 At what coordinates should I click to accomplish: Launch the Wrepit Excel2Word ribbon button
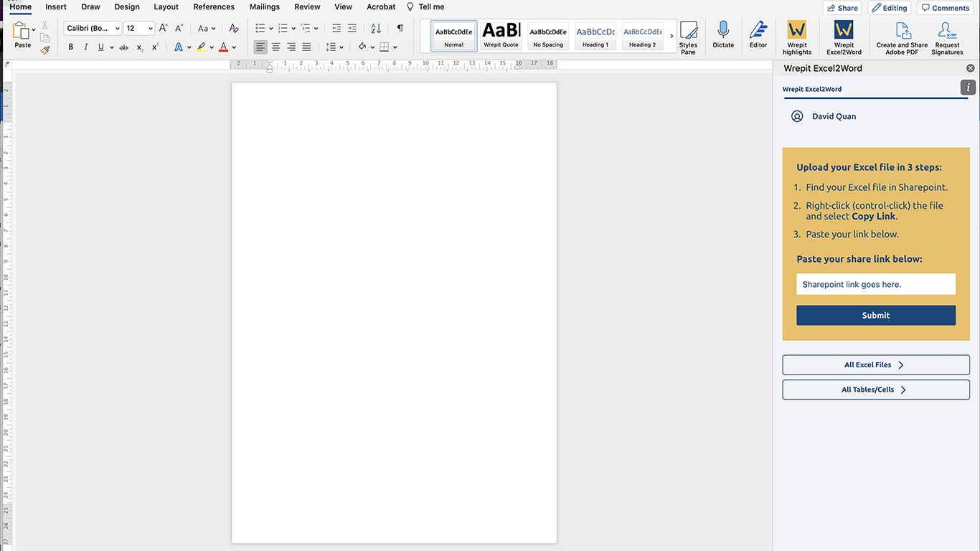coord(844,38)
